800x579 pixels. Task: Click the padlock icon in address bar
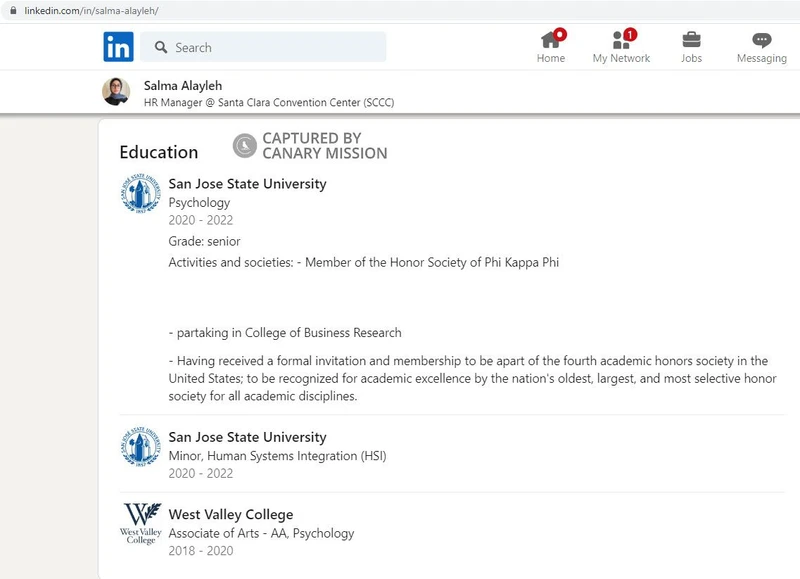click(x=13, y=10)
